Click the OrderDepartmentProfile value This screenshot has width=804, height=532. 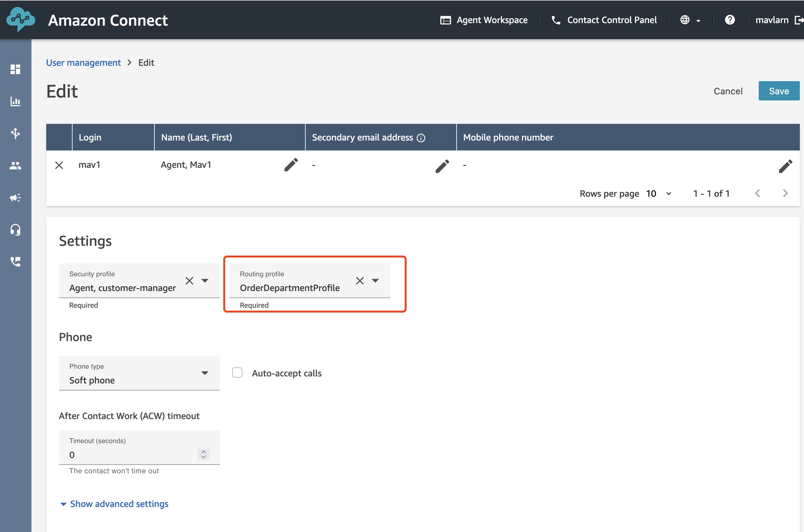(290, 288)
